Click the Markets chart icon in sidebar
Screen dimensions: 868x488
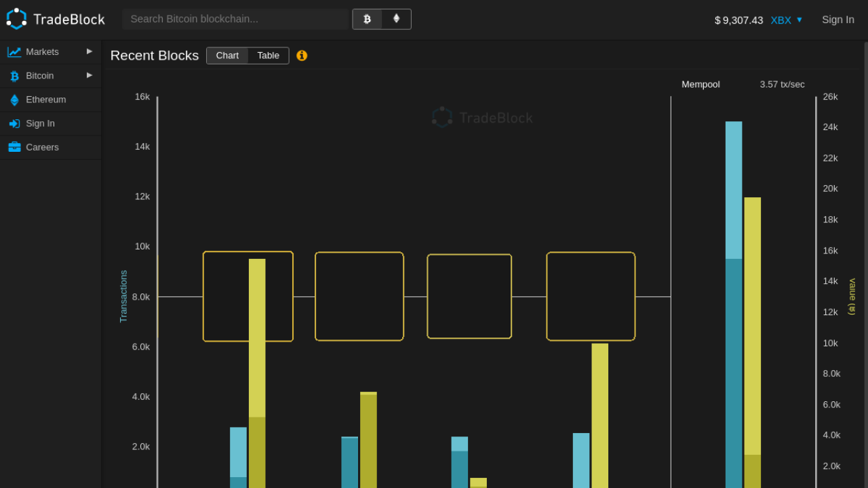tap(14, 52)
